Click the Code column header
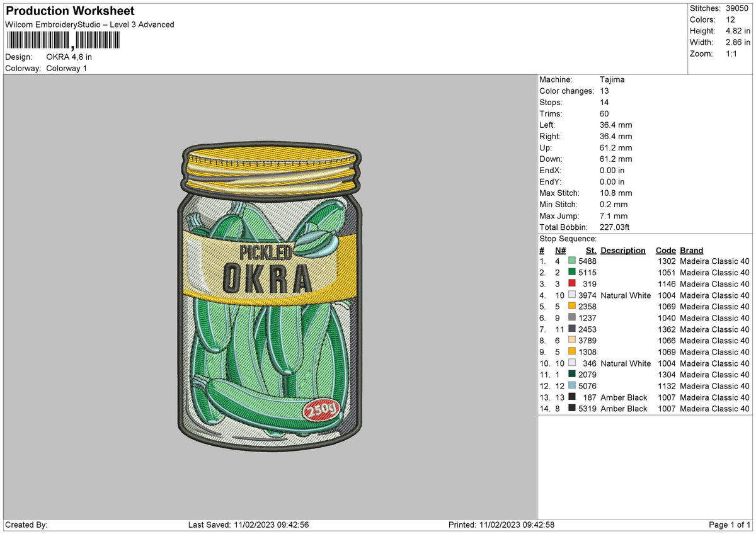The image size is (756, 534). [x=666, y=250]
